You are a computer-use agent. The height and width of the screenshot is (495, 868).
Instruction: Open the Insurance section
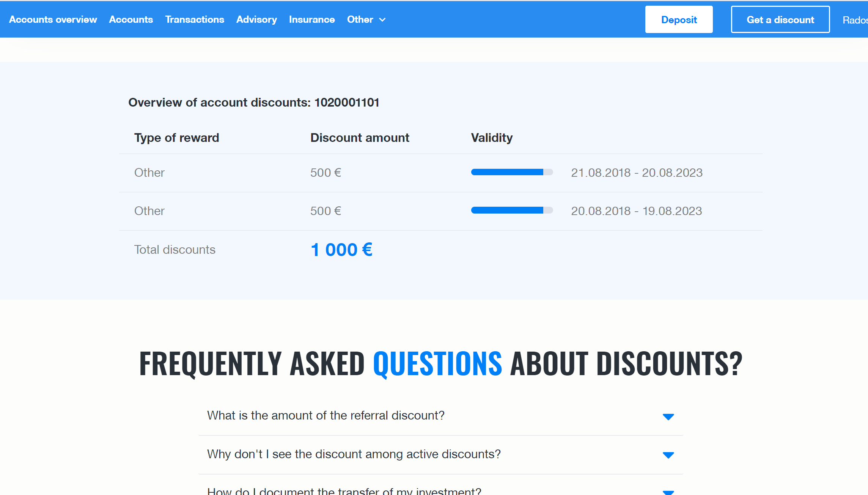pyautogui.click(x=312, y=19)
